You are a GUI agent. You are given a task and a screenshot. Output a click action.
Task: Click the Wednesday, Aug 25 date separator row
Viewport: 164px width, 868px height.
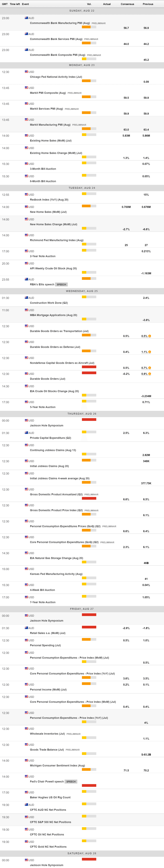[82, 291]
